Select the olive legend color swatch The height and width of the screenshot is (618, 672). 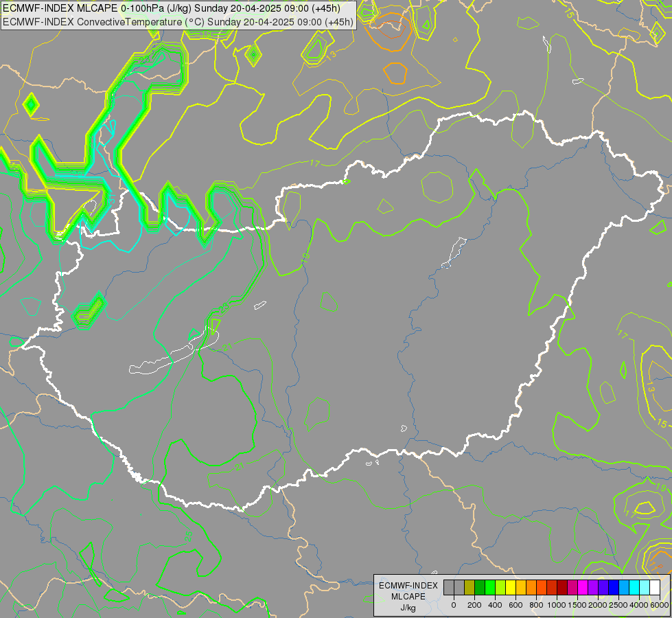coord(470,587)
